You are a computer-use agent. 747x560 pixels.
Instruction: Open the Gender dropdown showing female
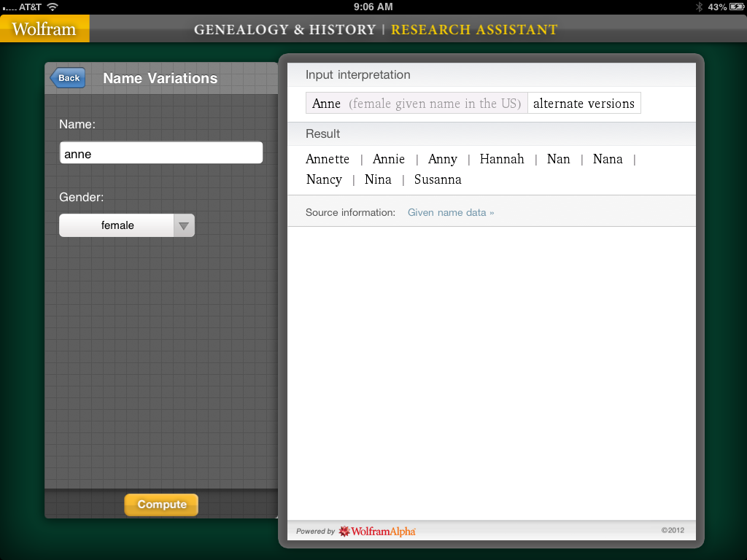[x=117, y=225]
